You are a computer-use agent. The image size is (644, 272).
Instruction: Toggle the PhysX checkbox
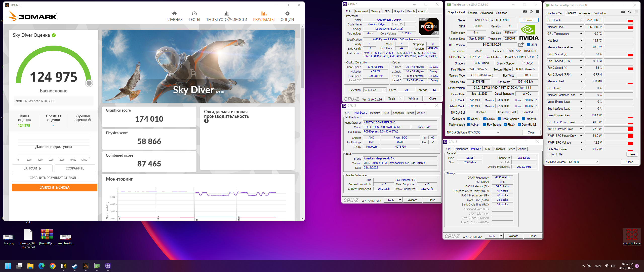[505, 125]
